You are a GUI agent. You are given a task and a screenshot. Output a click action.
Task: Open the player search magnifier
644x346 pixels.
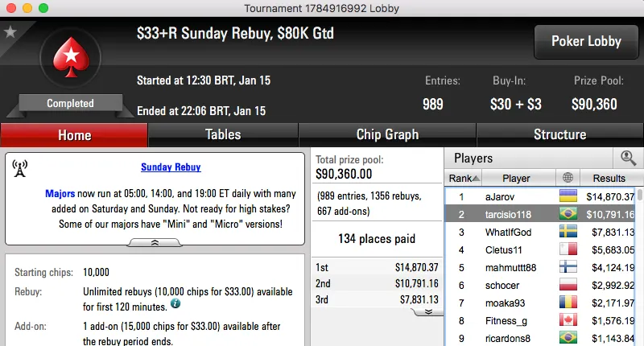click(626, 159)
